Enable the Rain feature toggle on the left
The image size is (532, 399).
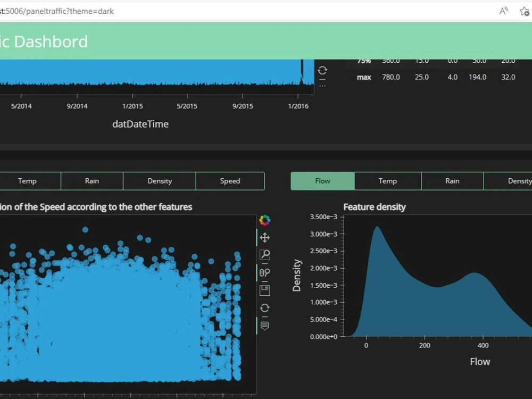click(x=92, y=181)
